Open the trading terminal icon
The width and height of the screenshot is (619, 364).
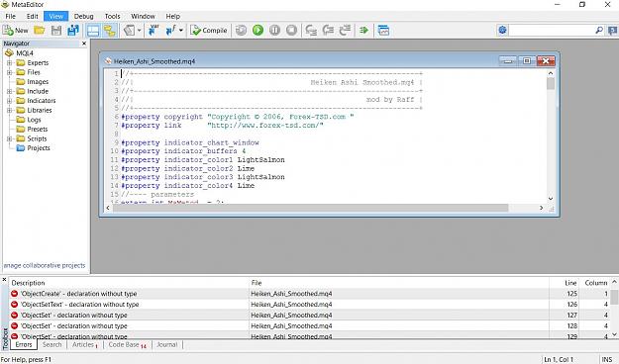click(x=383, y=31)
